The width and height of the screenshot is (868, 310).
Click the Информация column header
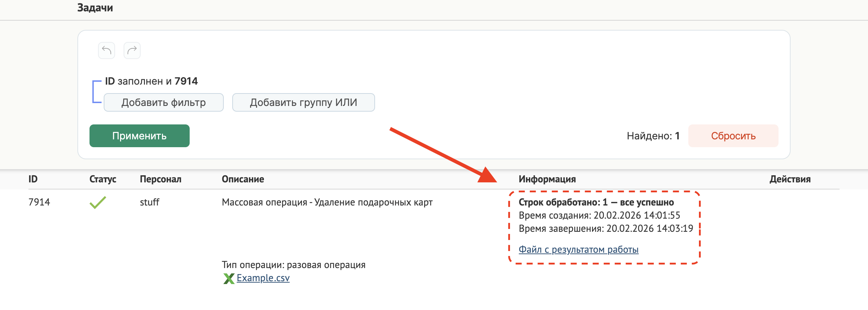pyautogui.click(x=547, y=179)
